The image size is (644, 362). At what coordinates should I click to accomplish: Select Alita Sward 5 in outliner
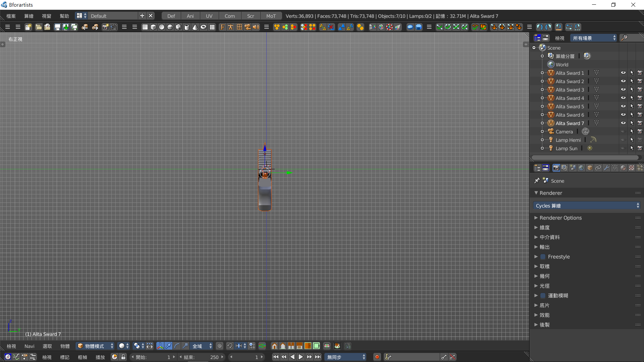570,107
